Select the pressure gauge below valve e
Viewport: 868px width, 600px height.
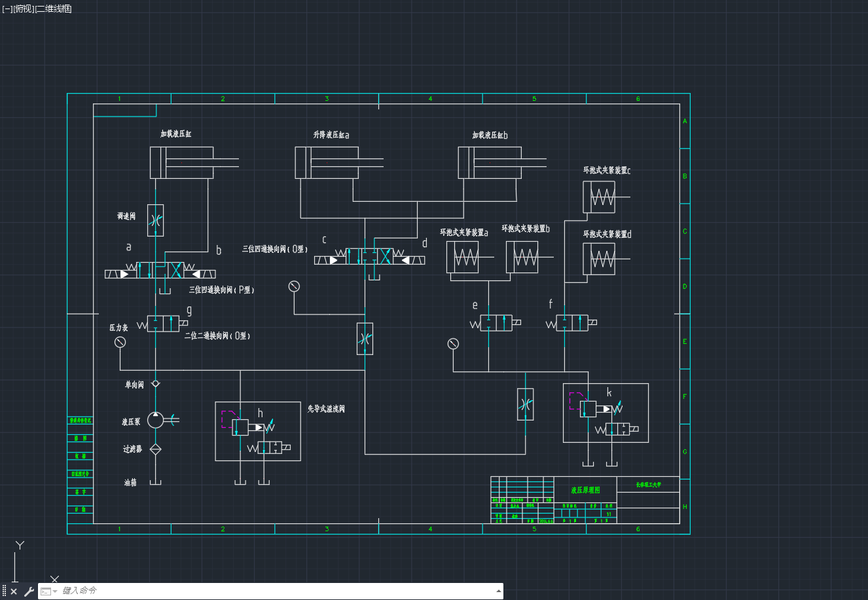[x=453, y=343]
